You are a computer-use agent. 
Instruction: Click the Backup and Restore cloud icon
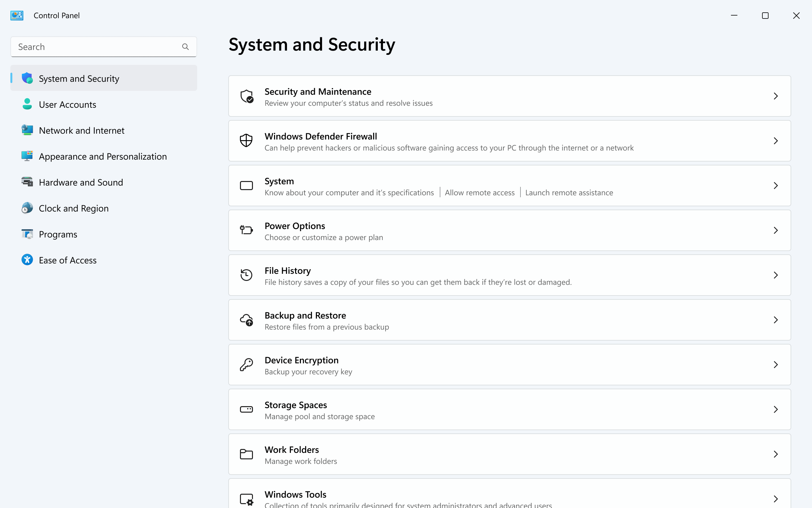pyautogui.click(x=246, y=320)
